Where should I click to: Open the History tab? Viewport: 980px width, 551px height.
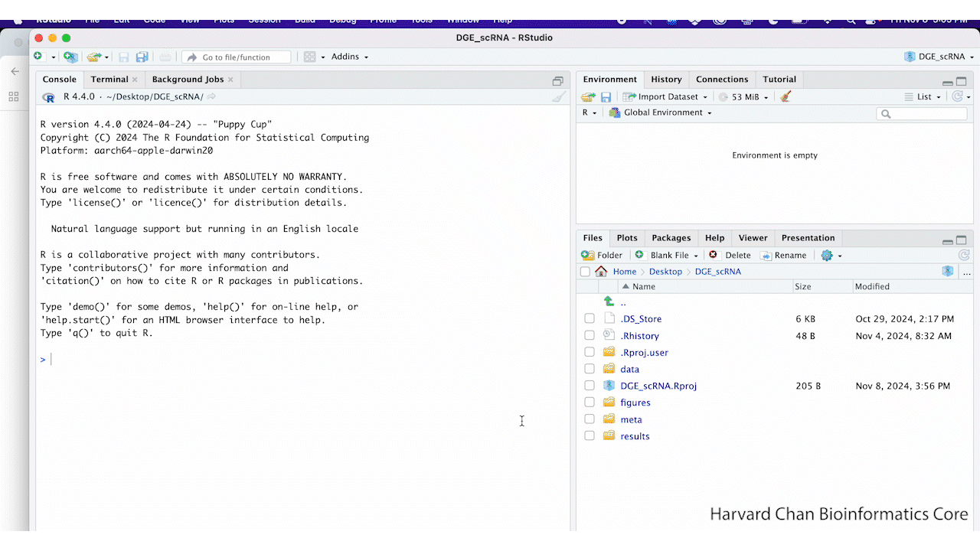[666, 79]
